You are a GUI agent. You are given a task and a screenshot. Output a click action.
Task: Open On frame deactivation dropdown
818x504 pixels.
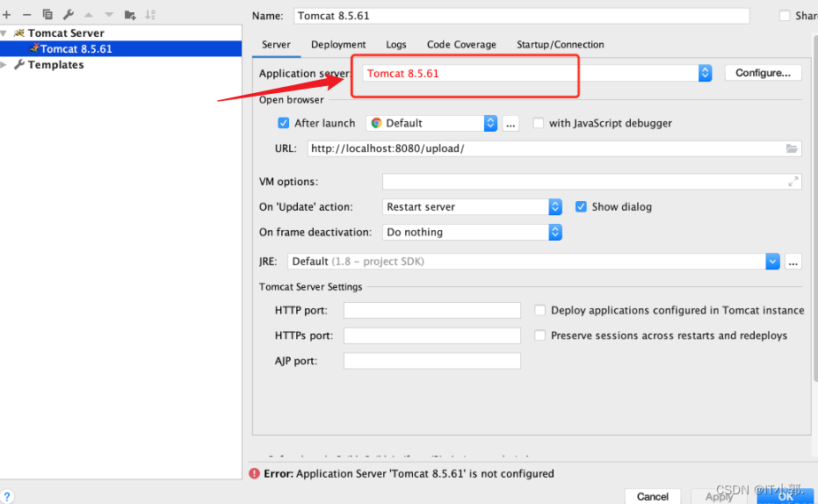click(x=555, y=233)
